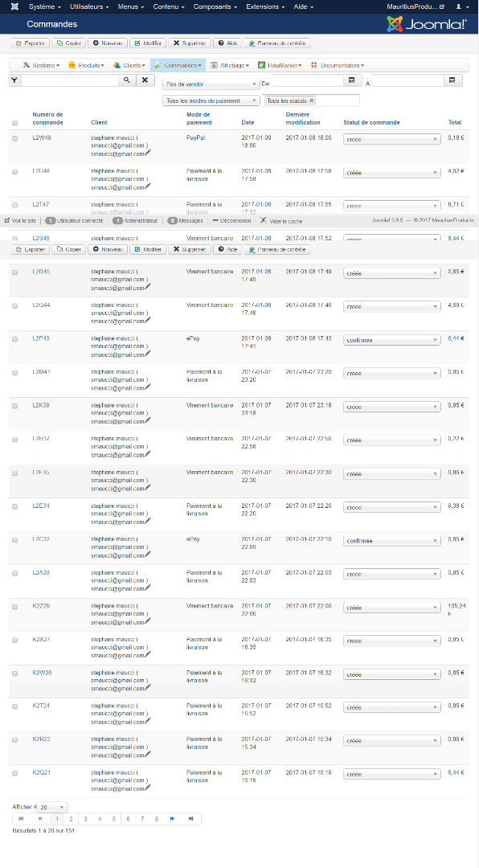
Task: Click edit pencil for order L2W49 client
Action: pyautogui.click(x=148, y=153)
